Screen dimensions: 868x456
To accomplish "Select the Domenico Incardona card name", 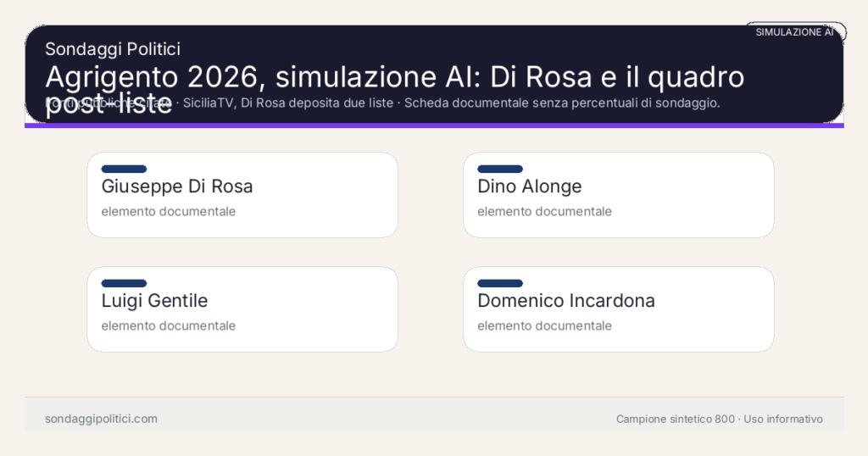I will [x=566, y=301].
